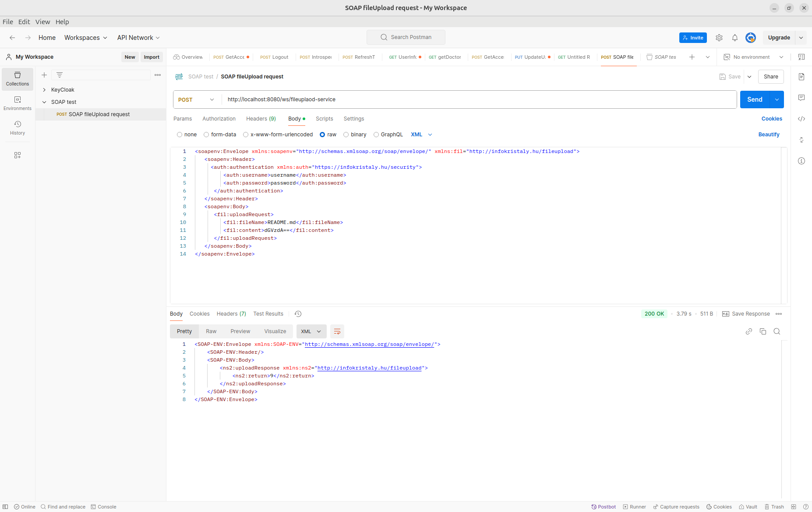Viewport: 812px width, 512px height.
Task: Open the configure workspace sidebar grid icon
Action: pos(18,155)
